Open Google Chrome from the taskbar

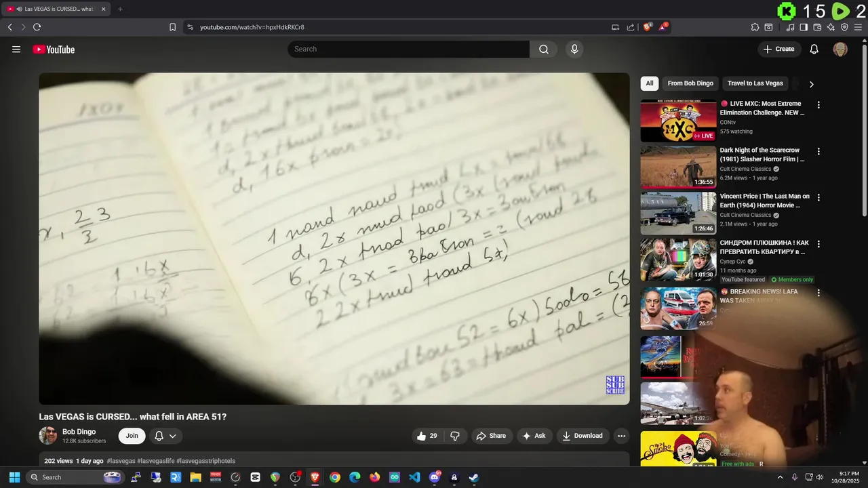click(335, 477)
